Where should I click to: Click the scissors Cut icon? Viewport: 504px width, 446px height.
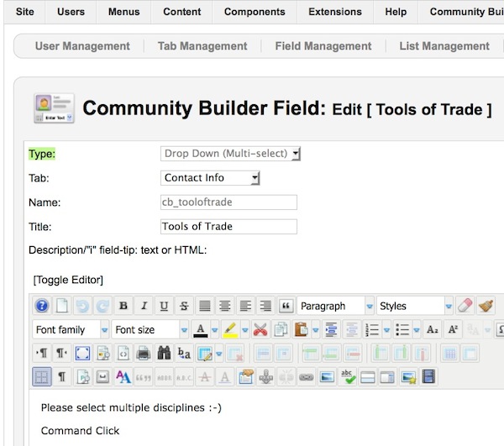click(260, 330)
